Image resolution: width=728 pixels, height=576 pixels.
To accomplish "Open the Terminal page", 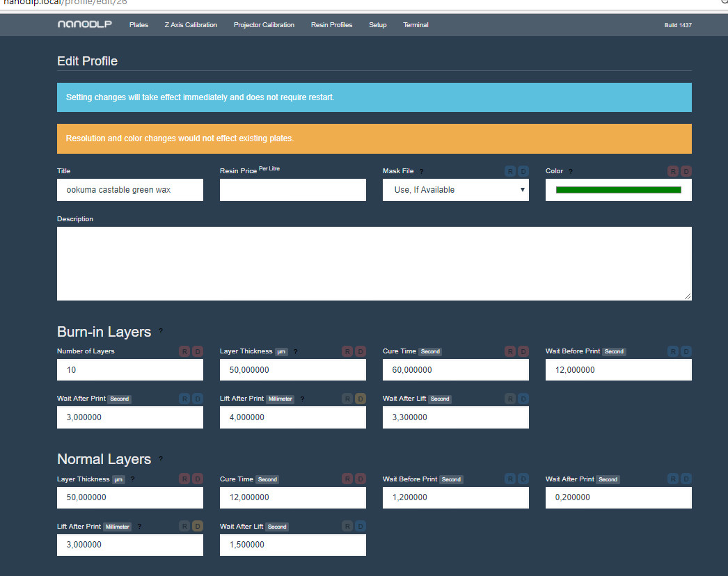I will (x=416, y=24).
